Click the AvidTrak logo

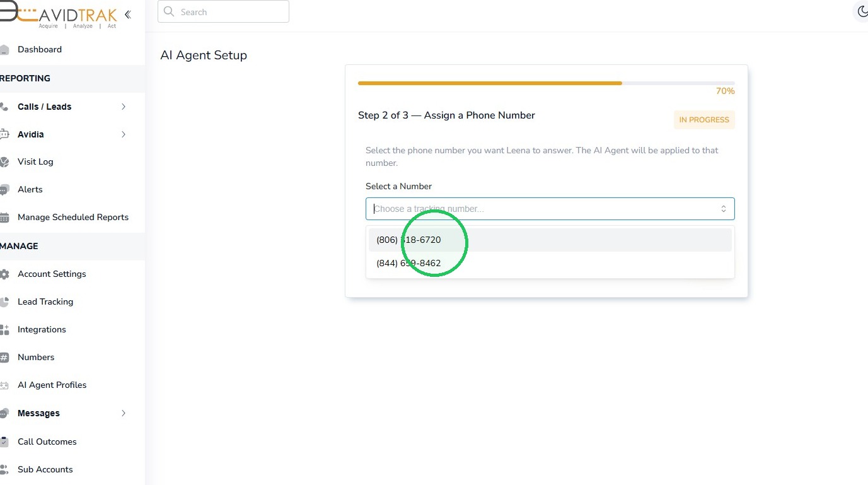59,15
